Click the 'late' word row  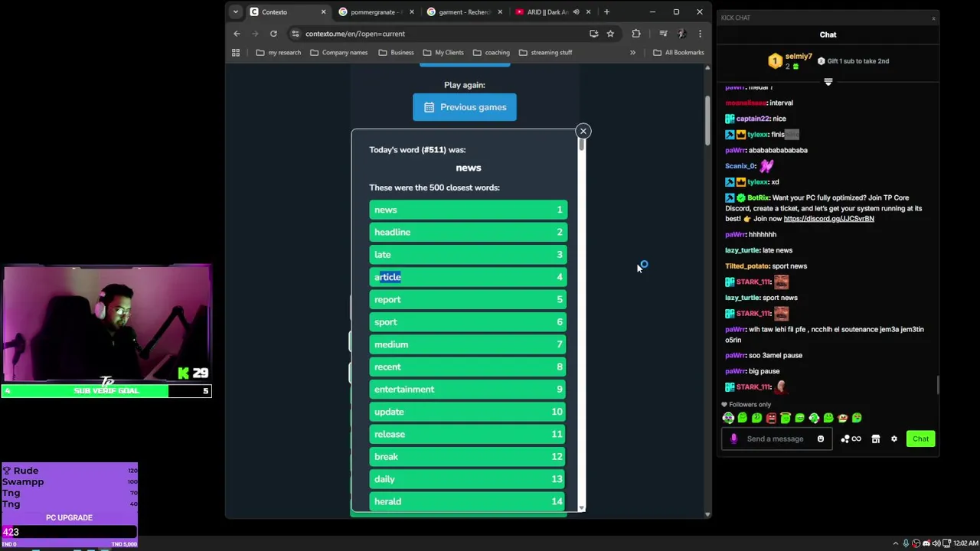tap(468, 255)
